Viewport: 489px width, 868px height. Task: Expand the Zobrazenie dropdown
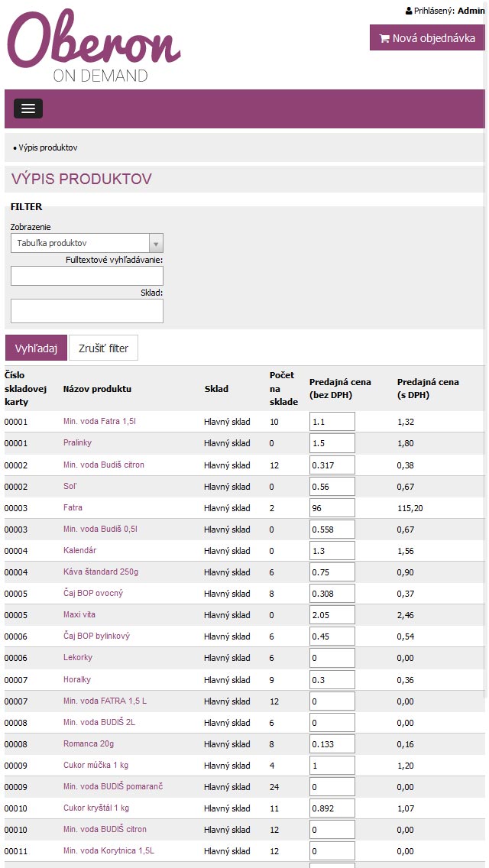(x=86, y=243)
